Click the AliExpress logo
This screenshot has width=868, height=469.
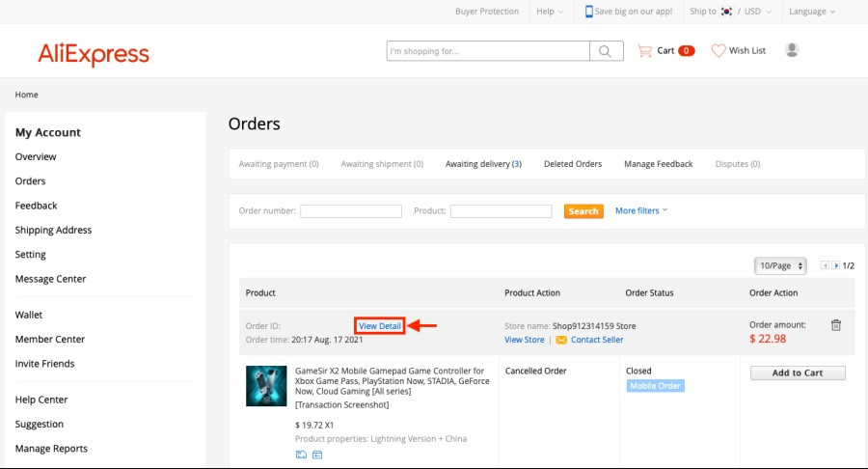click(x=94, y=54)
